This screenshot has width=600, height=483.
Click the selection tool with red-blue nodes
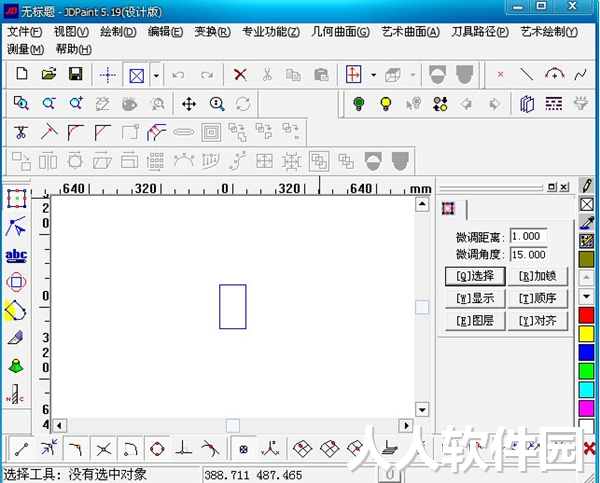pos(17,199)
